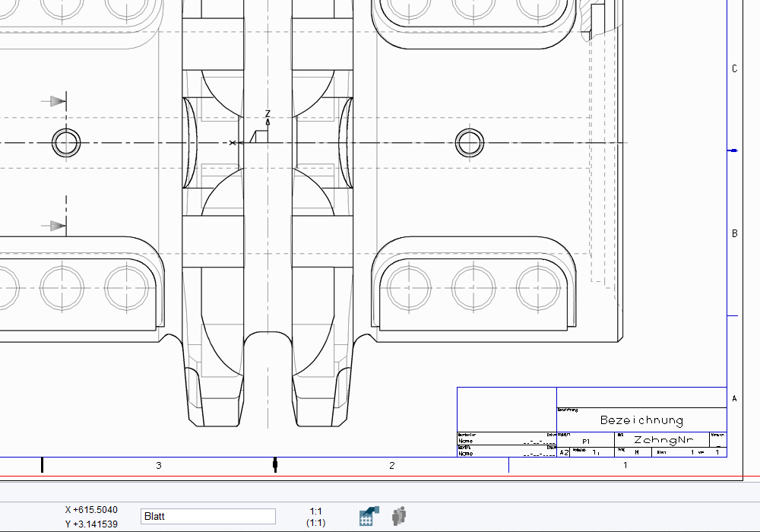The height and width of the screenshot is (532, 760).
Task: Click zone label B on right border
Action: [x=734, y=233]
